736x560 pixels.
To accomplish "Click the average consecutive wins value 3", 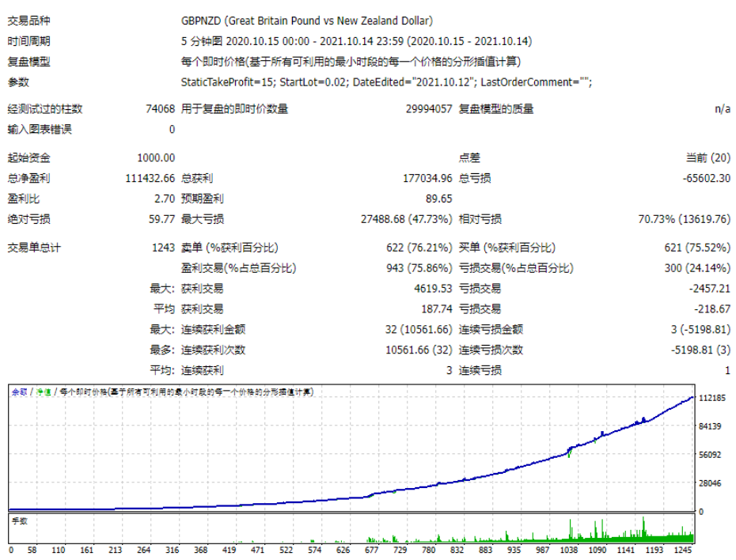I will [450, 370].
